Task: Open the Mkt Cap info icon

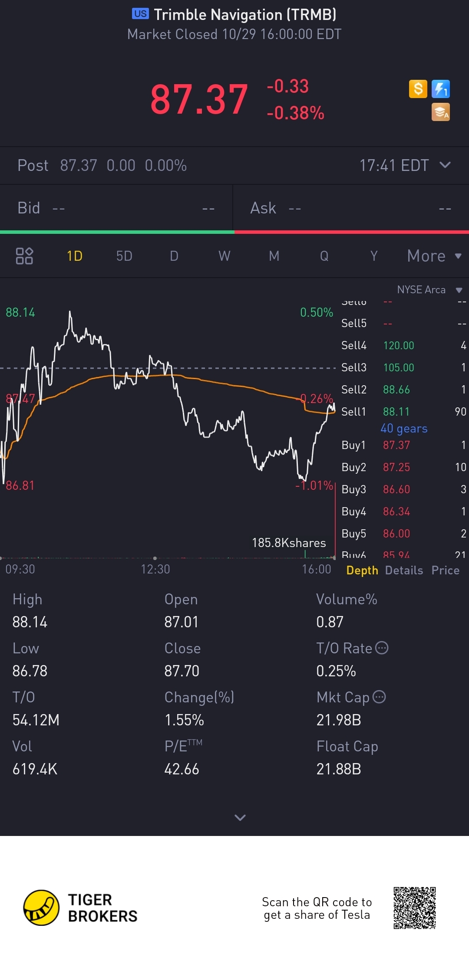Action: pos(379,697)
